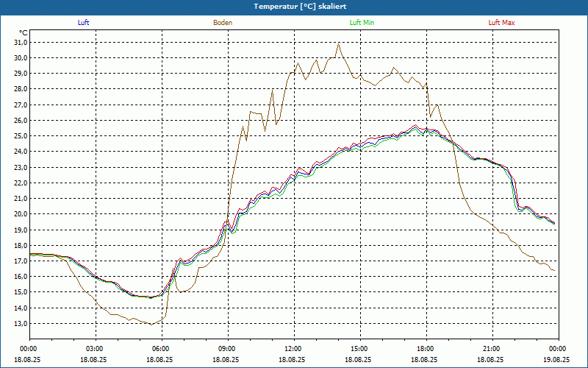Click the 18.08.25 date under 12:00
Viewport: 588px width, 368px height.
pos(292,359)
